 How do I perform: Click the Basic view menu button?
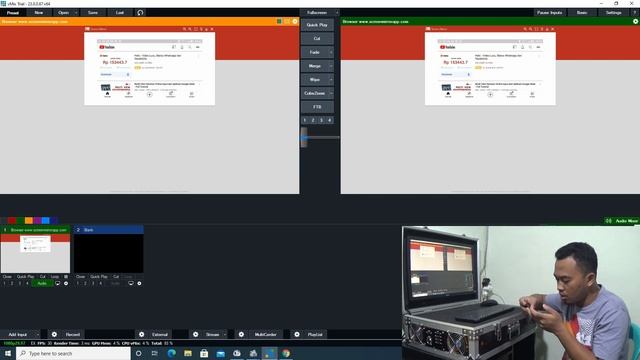tap(582, 13)
